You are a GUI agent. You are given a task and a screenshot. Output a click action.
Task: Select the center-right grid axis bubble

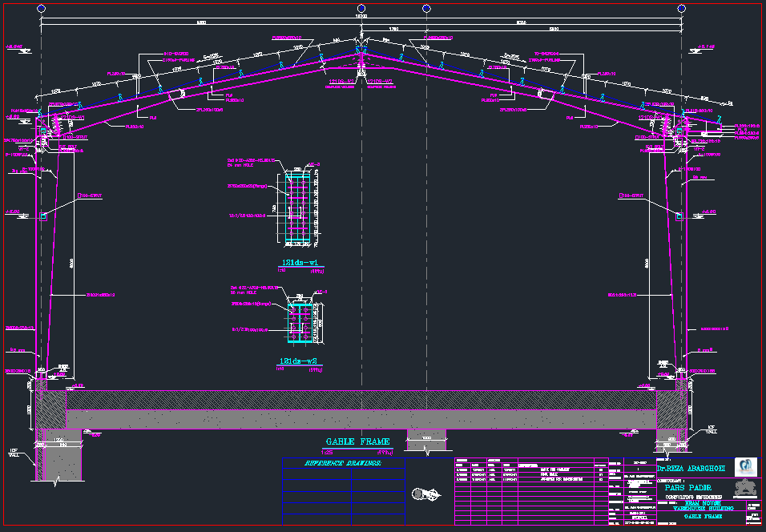click(425, 8)
